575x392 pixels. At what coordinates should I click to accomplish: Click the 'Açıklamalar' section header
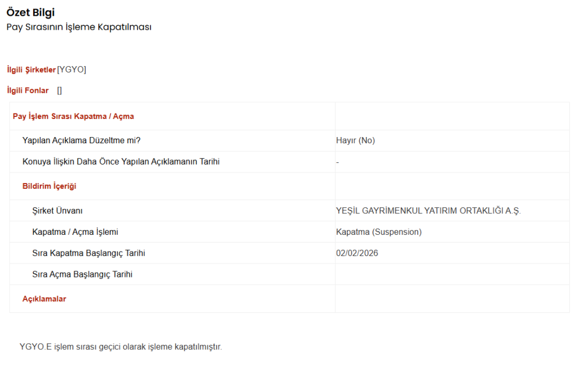click(44, 299)
